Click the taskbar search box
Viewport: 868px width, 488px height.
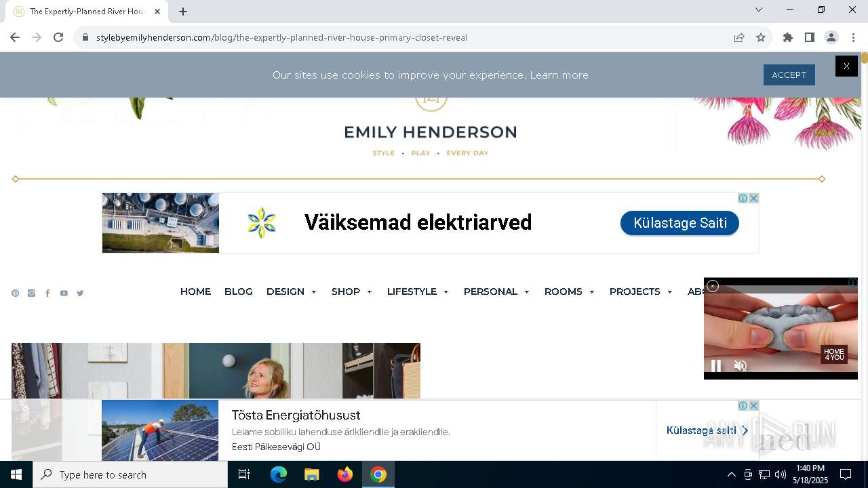click(x=130, y=474)
